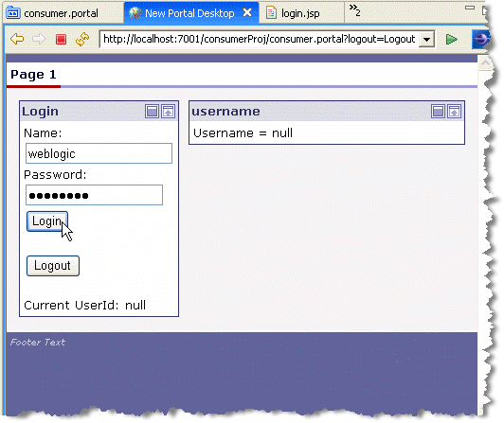The width and height of the screenshot is (504, 423).
Task: Open the URL history dropdown arrow
Action: pos(426,40)
